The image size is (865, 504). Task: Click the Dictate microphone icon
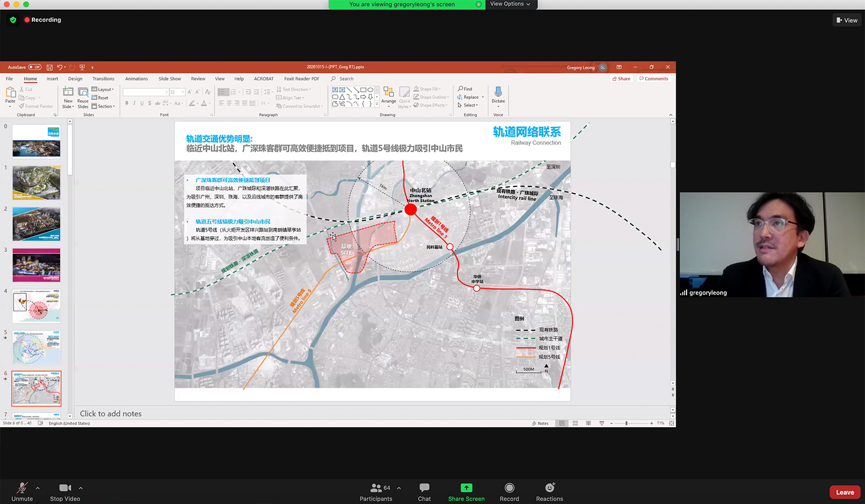tap(498, 92)
